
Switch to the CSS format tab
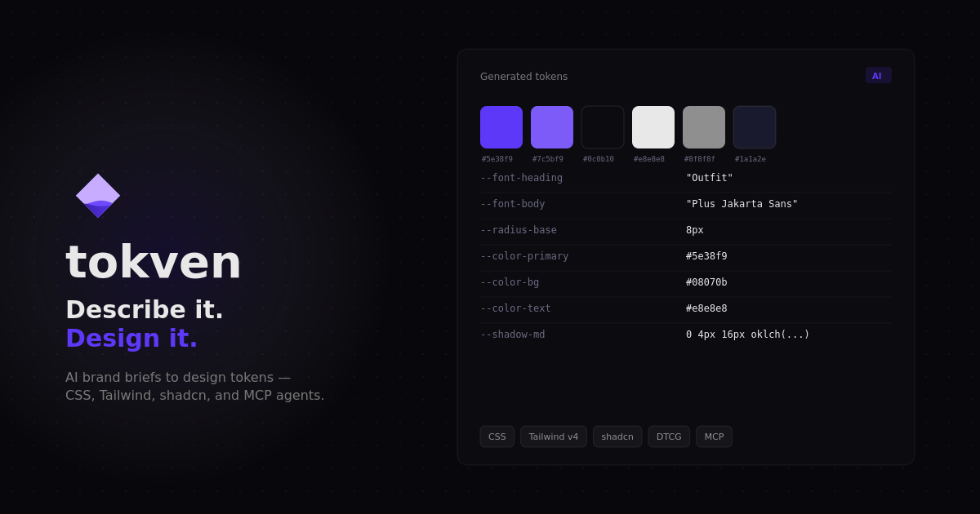coord(497,436)
